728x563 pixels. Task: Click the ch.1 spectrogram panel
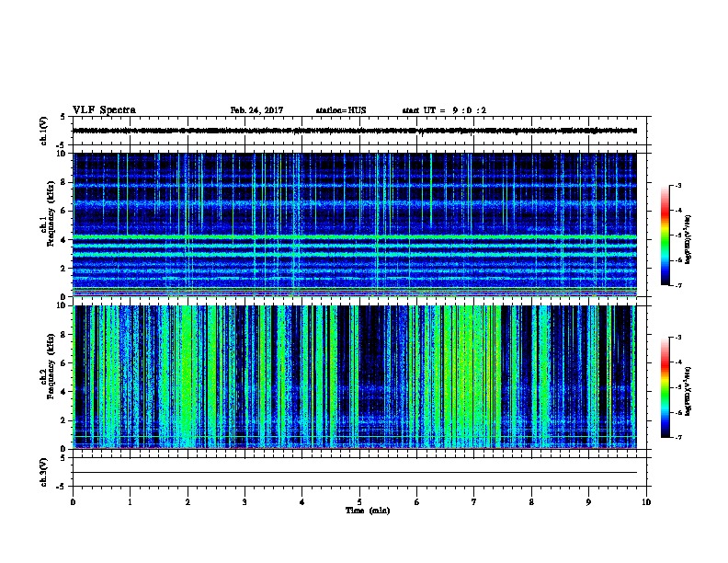[355, 224]
